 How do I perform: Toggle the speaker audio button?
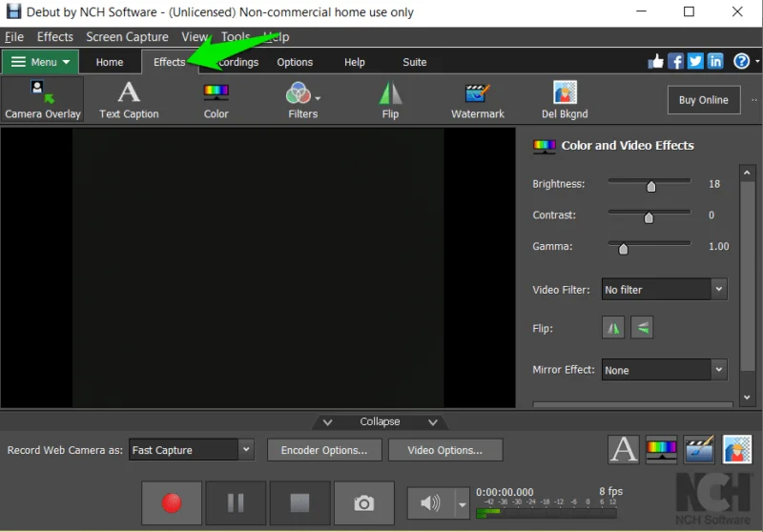[x=431, y=503]
